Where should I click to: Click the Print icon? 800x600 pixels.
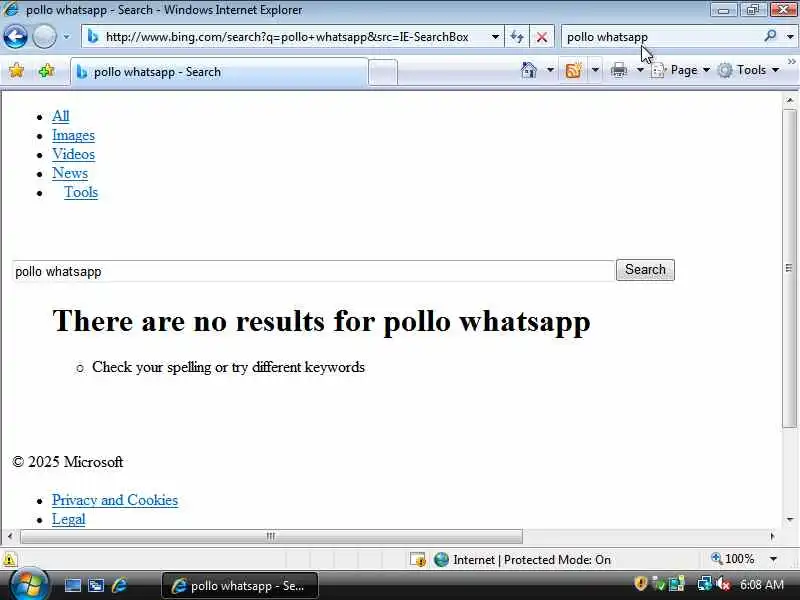point(619,70)
